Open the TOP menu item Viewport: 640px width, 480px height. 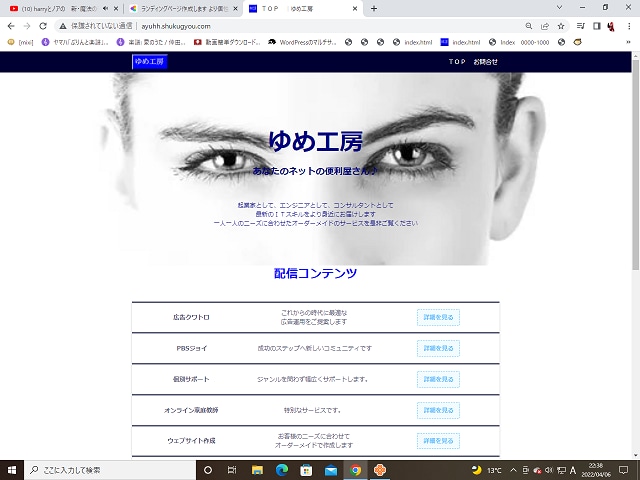457,62
